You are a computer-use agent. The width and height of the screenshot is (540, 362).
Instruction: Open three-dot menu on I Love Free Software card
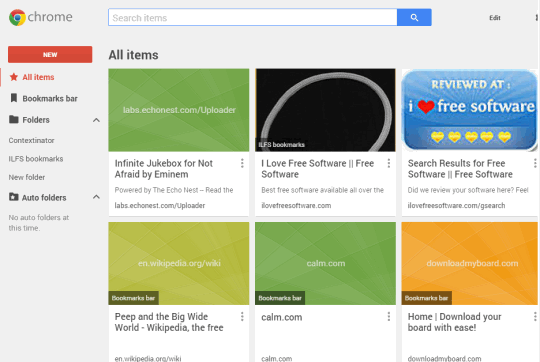[389, 163]
